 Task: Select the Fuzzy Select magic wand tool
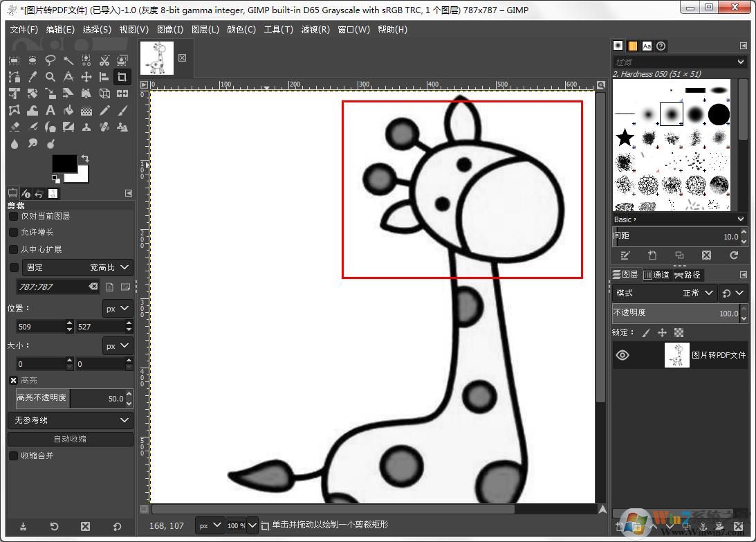tap(68, 60)
